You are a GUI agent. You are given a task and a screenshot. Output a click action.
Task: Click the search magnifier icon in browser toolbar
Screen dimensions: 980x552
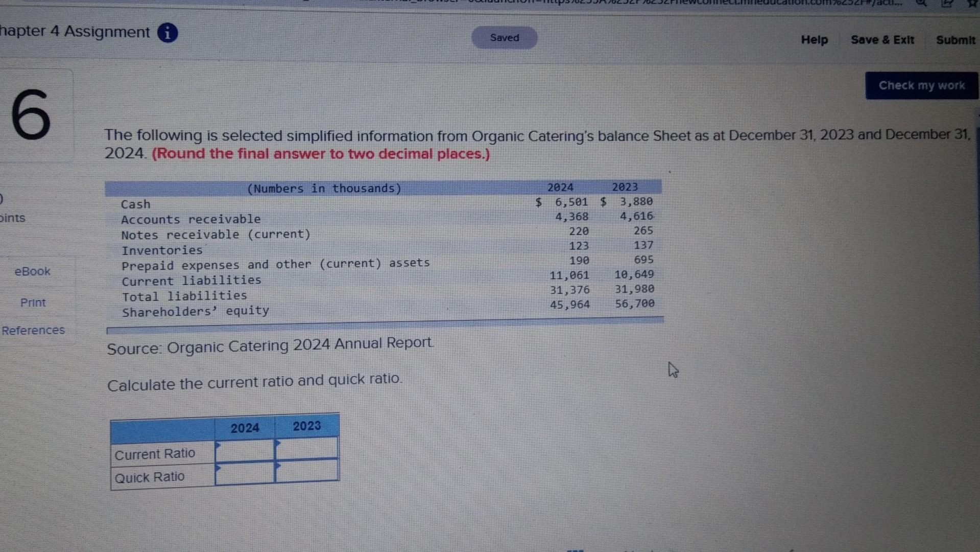pos(922,4)
